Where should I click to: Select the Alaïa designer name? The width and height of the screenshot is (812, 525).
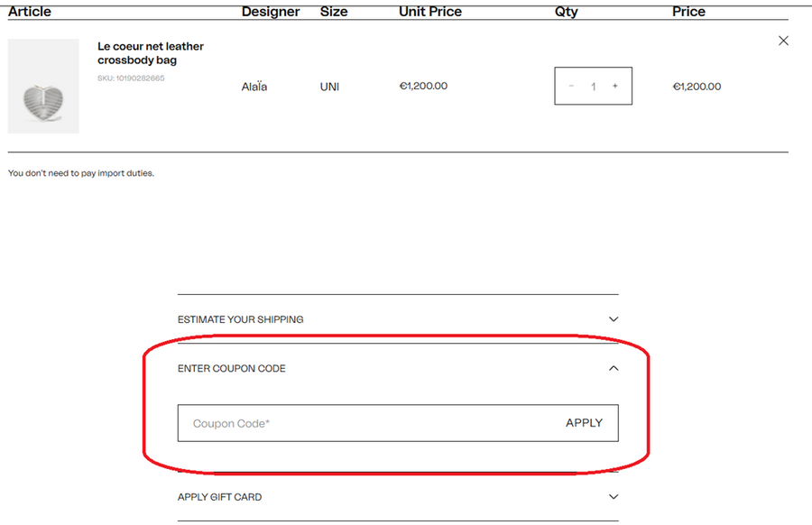(254, 87)
